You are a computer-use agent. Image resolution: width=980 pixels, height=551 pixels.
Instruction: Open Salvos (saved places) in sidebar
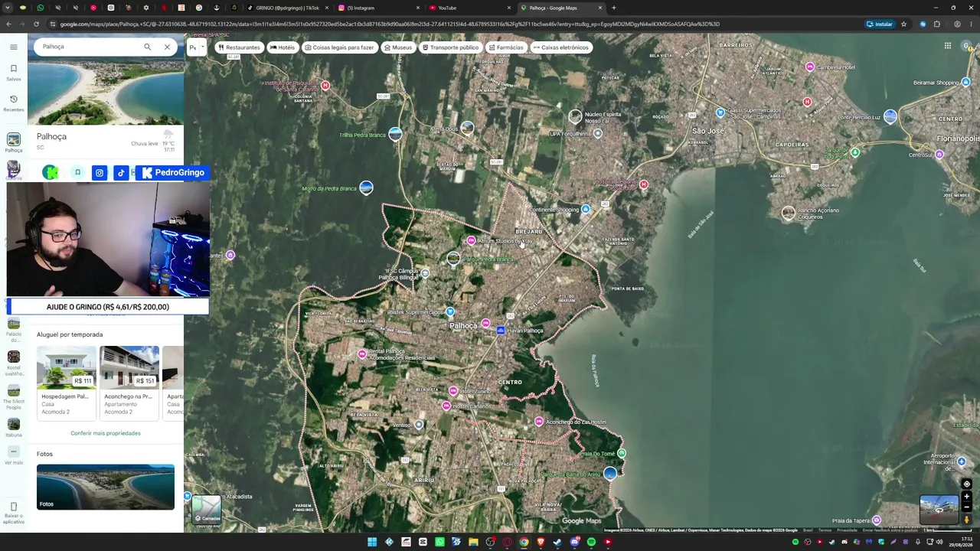(x=14, y=73)
